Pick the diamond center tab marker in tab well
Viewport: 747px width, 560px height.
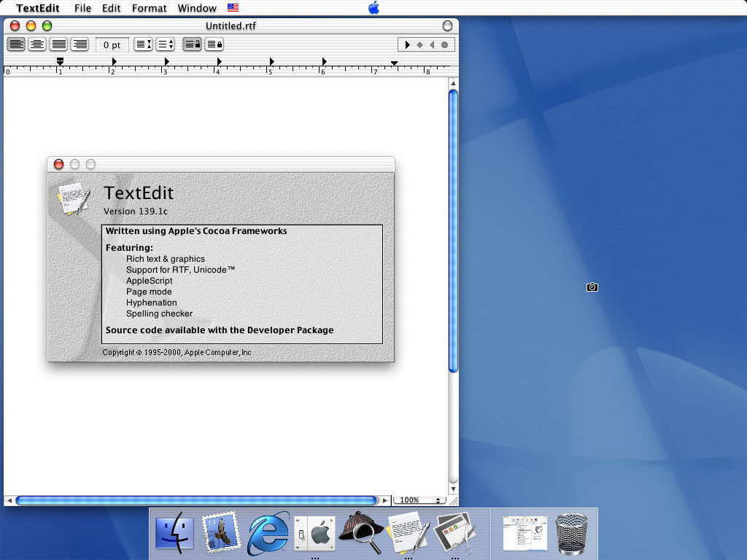pyautogui.click(x=419, y=44)
